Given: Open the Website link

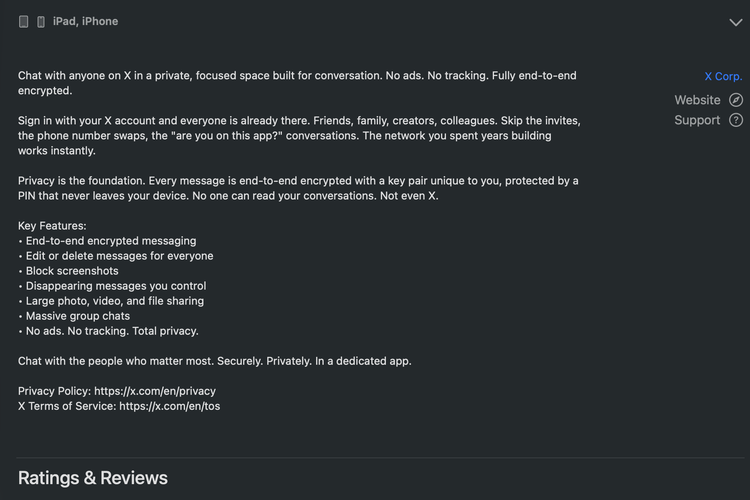Looking at the screenshot, I should click(x=697, y=100).
